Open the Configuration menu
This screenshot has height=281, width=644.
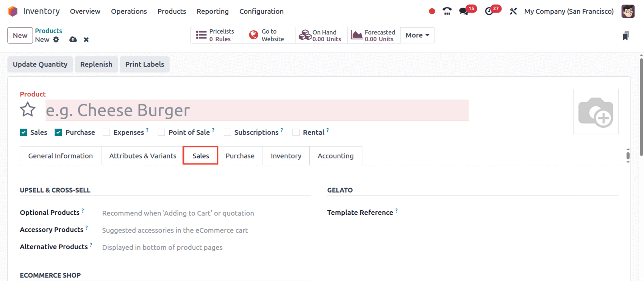click(x=261, y=11)
